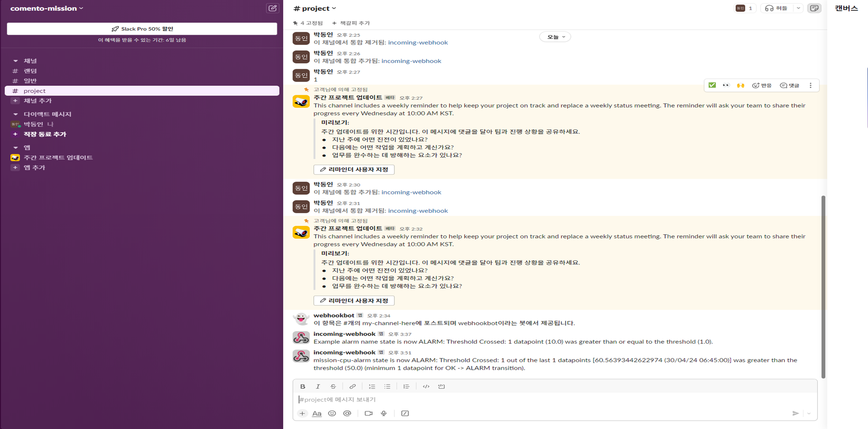Collapse the 앱 section
The height and width of the screenshot is (429, 868).
15,147
